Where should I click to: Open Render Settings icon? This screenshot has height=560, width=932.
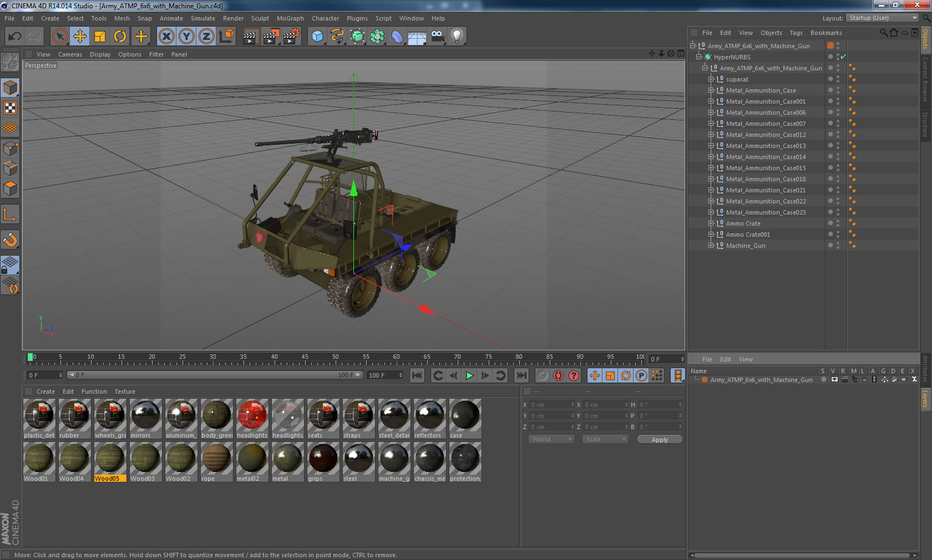(292, 37)
